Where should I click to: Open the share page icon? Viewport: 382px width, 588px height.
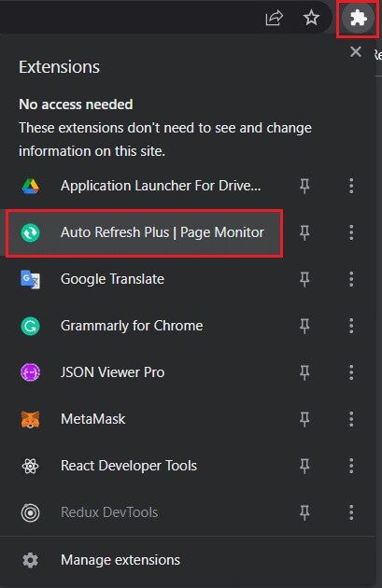point(274,18)
